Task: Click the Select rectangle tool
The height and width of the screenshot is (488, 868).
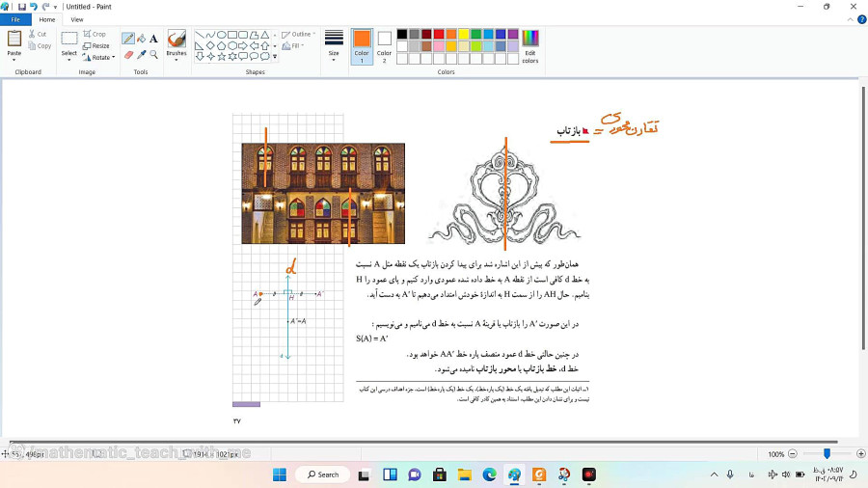Action: point(69,39)
